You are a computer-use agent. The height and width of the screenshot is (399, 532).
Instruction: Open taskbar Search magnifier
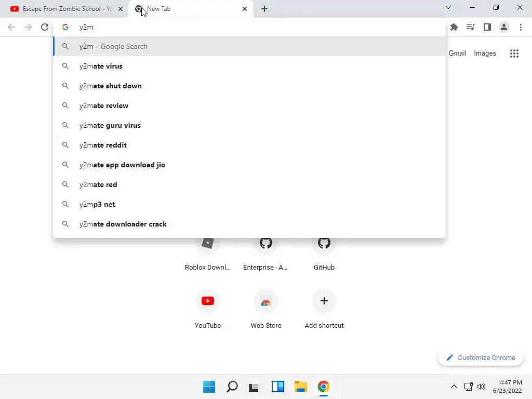232,387
